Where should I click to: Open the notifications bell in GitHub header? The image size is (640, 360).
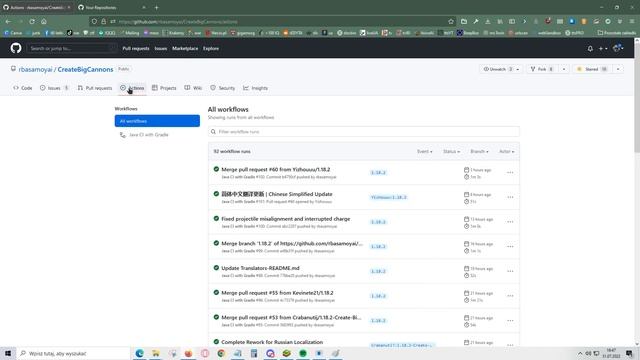click(x=590, y=49)
